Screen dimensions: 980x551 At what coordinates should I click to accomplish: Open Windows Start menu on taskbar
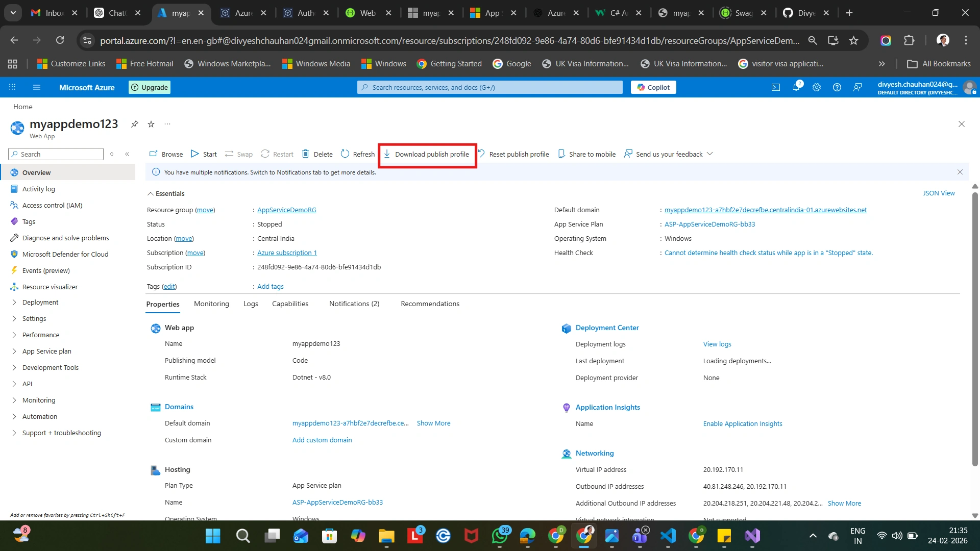[213, 536]
